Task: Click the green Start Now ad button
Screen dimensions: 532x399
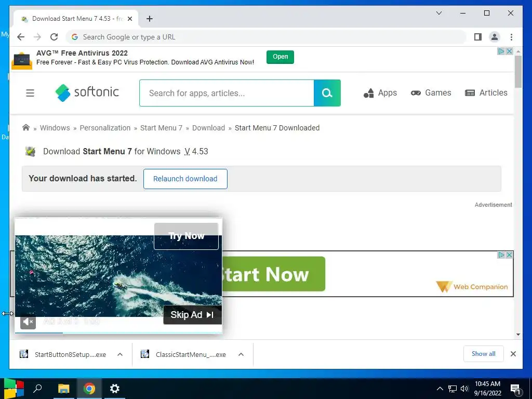Action: click(274, 274)
